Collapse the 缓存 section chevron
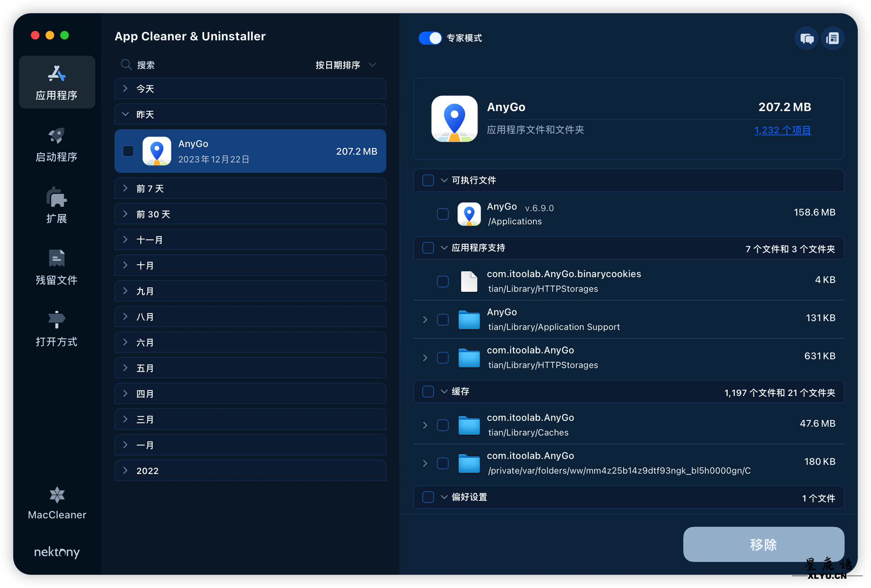This screenshot has width=871, height=588. click(x=444, y=392)
